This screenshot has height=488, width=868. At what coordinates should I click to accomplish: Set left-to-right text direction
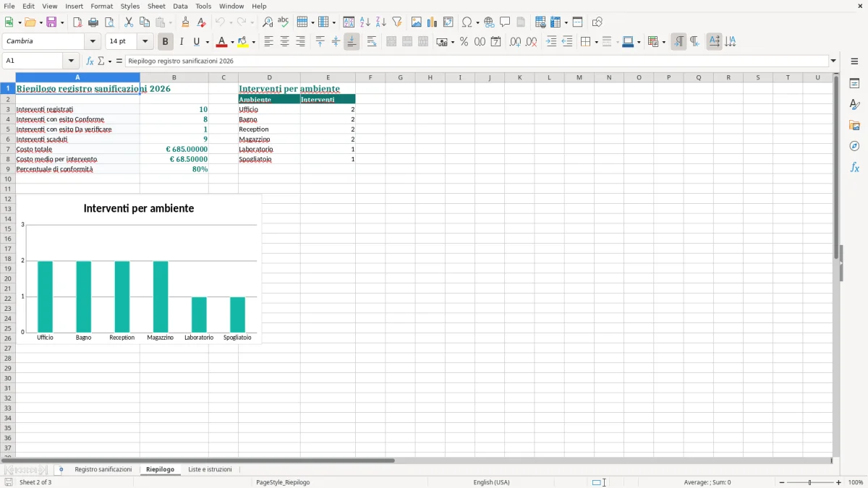coord(678,42)
